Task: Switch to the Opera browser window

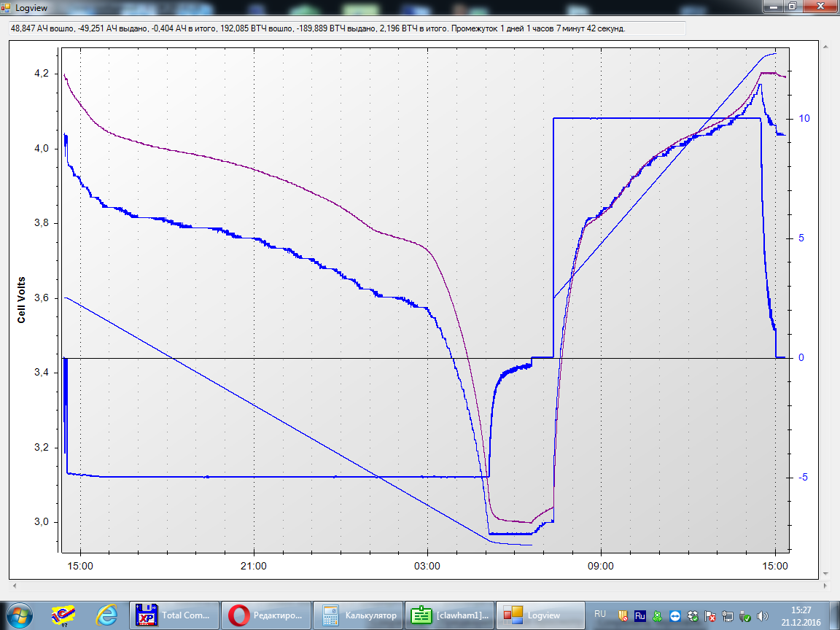Action: 265,615
